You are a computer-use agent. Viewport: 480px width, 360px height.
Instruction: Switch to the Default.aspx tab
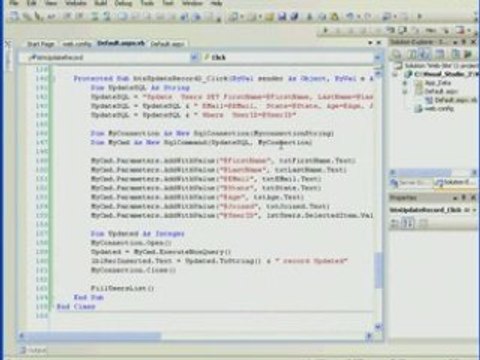(x=167, y=44)
